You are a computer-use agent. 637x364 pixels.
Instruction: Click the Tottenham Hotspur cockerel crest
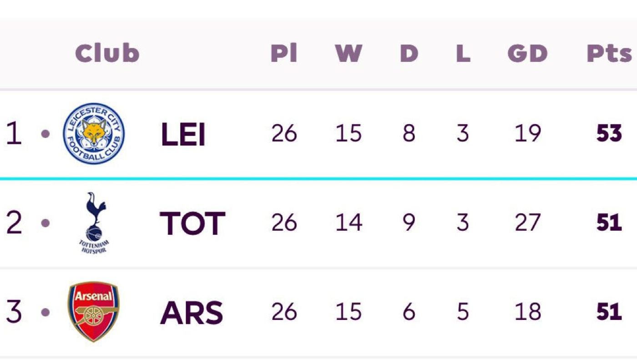tap(94, 222)
